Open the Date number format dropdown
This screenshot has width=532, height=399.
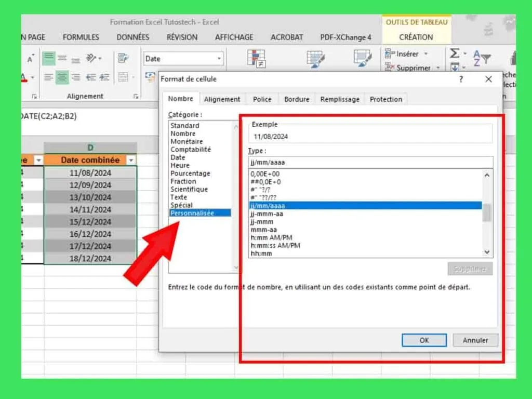(218, 58)
